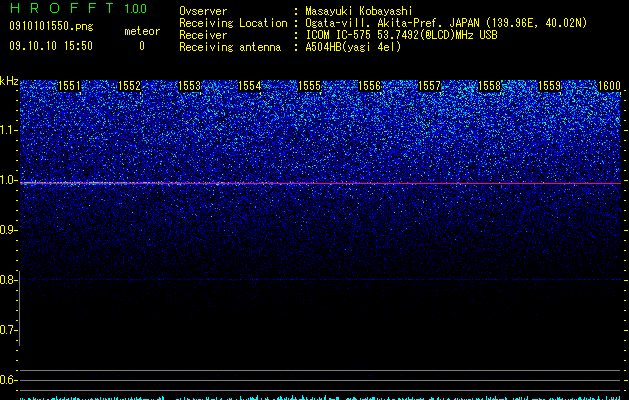Click the 1554 time marker
Image resolution: width=629 pixels, height=400 pixels.
[250, 86]
